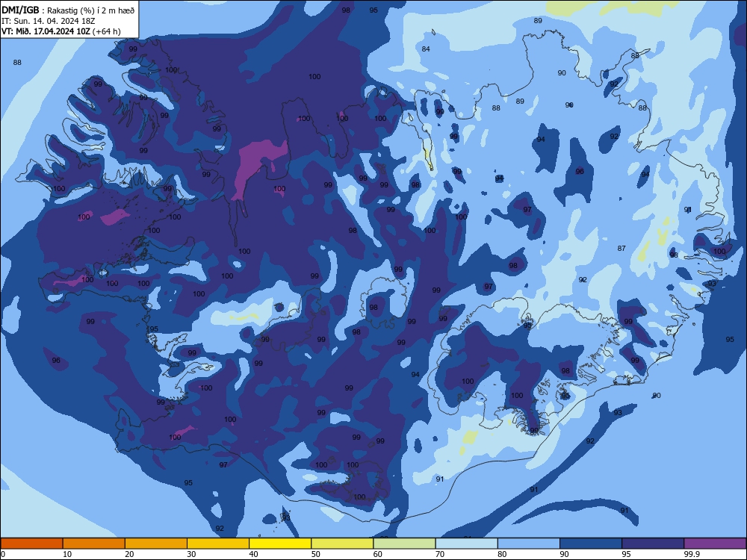This screenshot has width=747, height=560.
Task: Click the 'VT: Mið. 17.04.2024 10Z' valid time
Action: (x=46, y=31)
